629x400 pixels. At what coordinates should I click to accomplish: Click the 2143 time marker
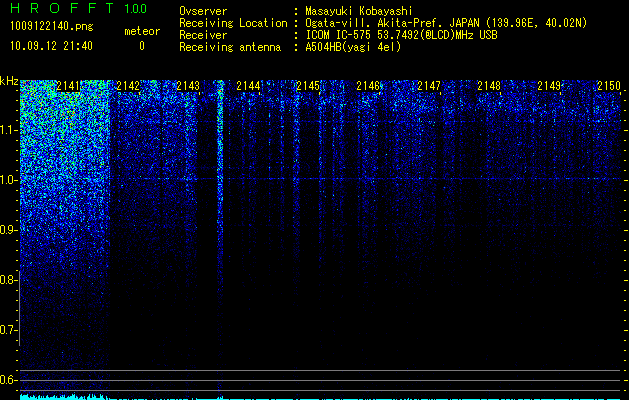pyautogui.click(x=188, y=86)
